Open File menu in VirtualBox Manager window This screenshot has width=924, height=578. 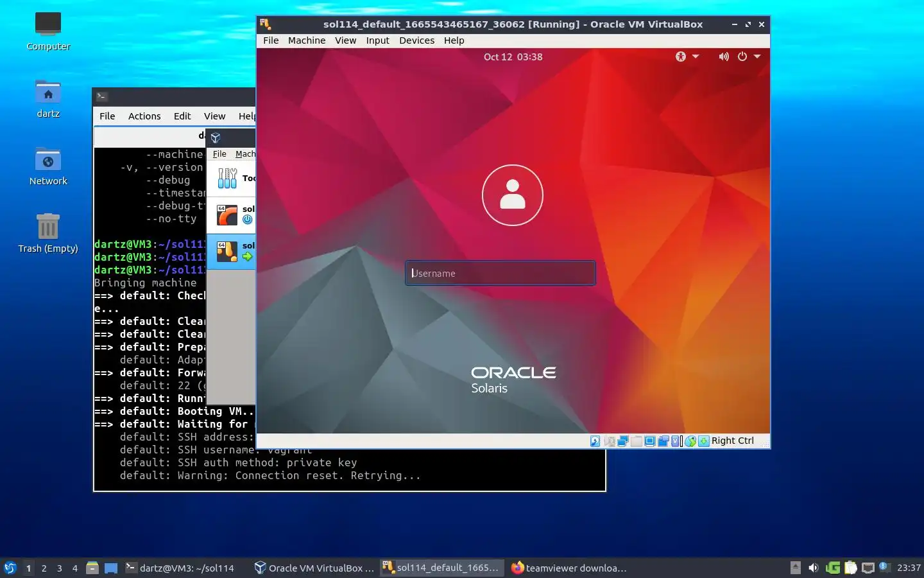click(219, 153)
